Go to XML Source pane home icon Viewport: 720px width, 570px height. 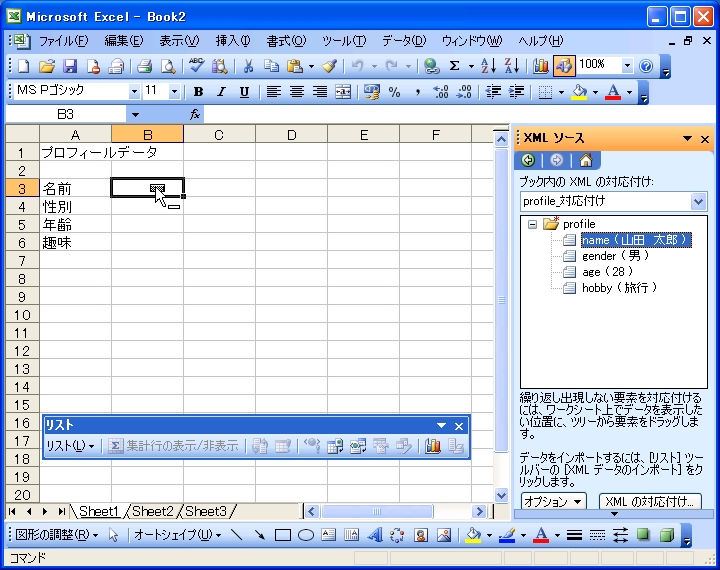click(x=586, y=160)
